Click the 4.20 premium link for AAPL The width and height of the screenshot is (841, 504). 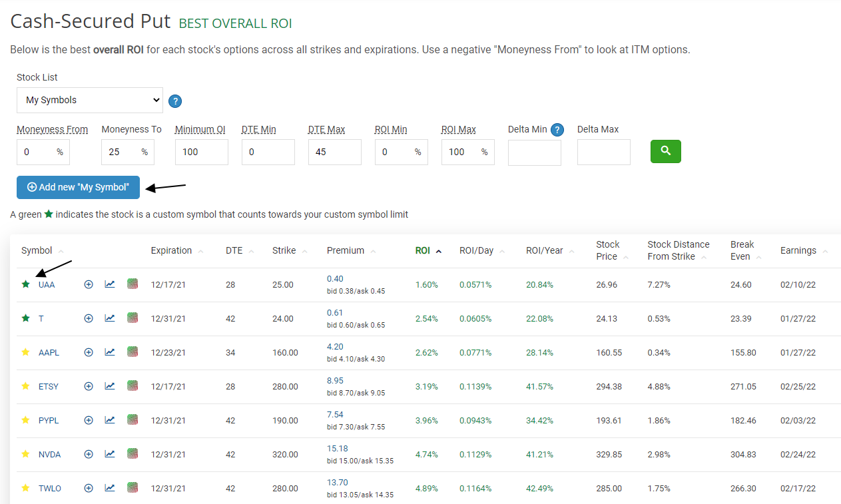(335, 346)
